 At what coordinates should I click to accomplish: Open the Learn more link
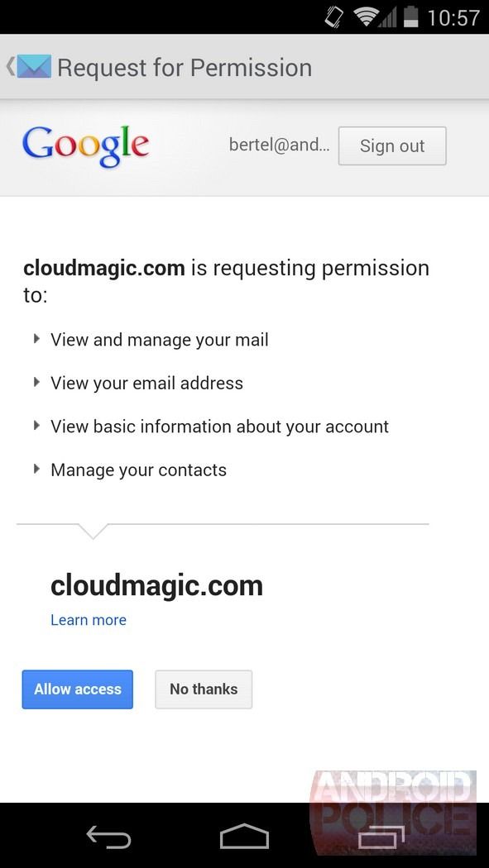[88, 619]
